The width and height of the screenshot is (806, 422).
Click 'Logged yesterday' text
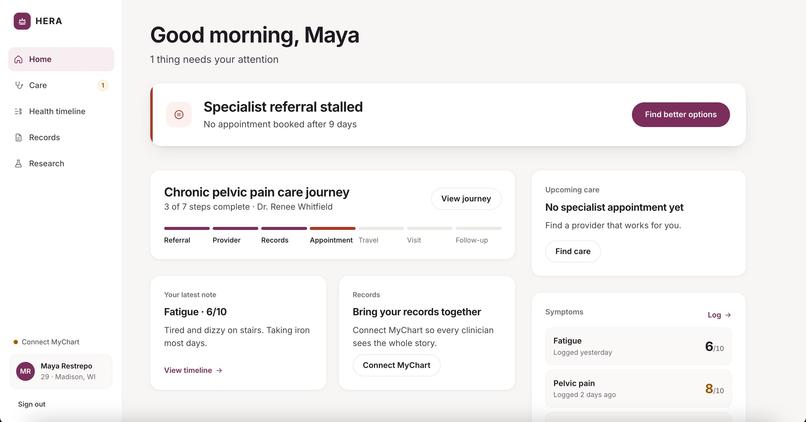tap(582, 353)
